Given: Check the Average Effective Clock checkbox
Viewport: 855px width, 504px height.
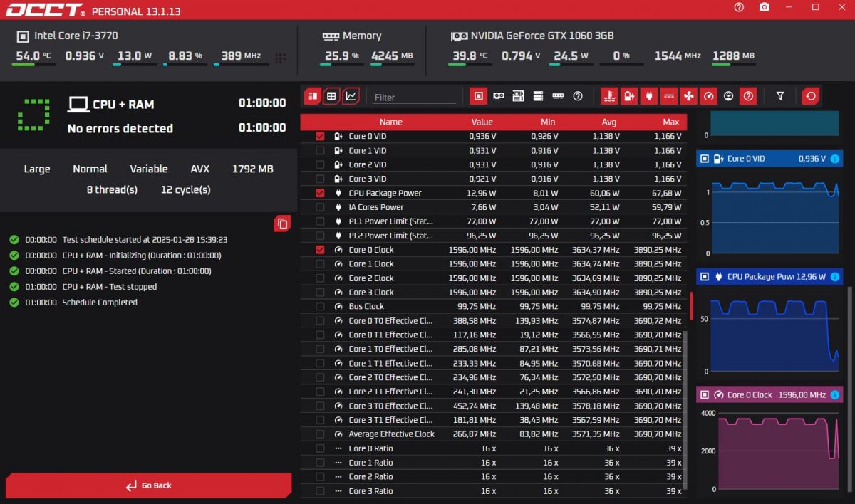Looking at the screenshot, I should point(320,434).
